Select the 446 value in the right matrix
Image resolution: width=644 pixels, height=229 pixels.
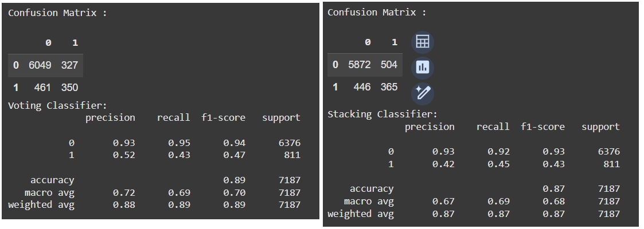point(362,87)
